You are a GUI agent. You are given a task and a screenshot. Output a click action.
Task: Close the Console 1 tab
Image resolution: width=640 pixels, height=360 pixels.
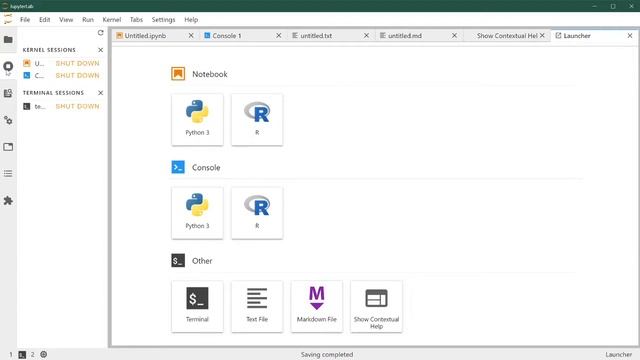[279, 36]
